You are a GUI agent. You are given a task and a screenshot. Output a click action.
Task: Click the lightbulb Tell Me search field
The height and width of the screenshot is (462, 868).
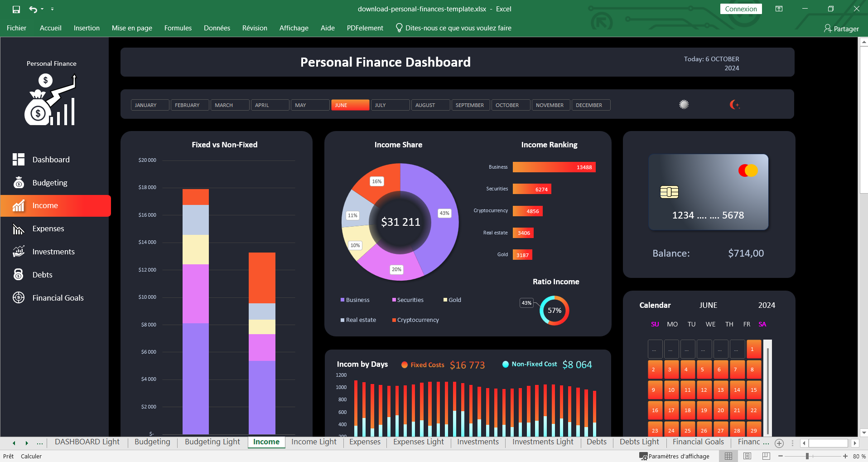(453, 28)
